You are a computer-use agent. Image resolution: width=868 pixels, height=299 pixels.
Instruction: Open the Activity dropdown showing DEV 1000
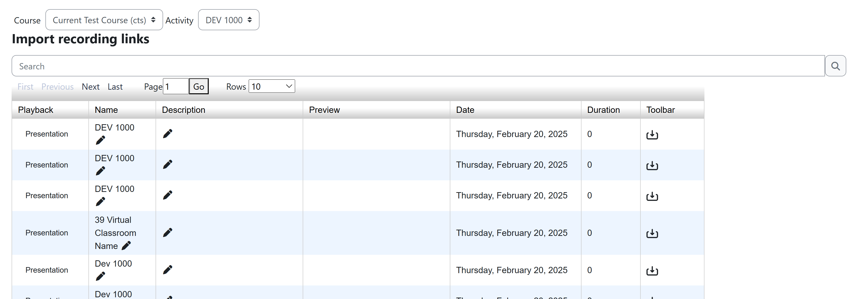point(229,20)
